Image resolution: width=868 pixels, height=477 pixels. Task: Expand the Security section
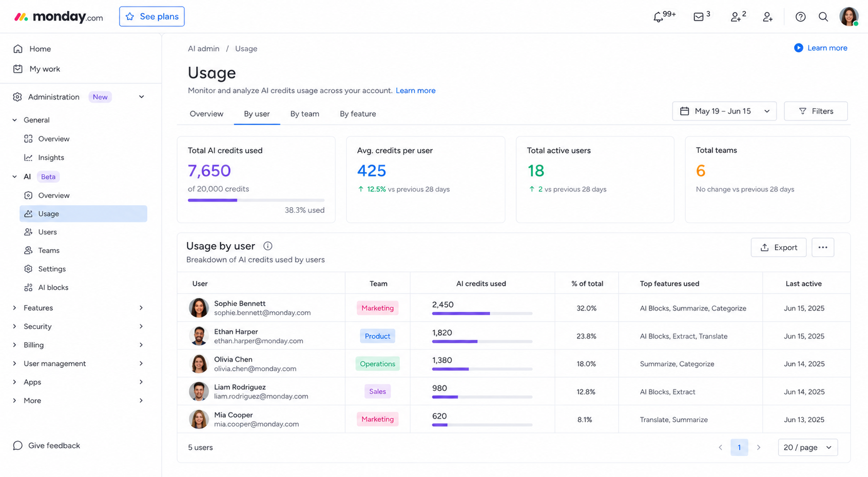pos(78,326)
